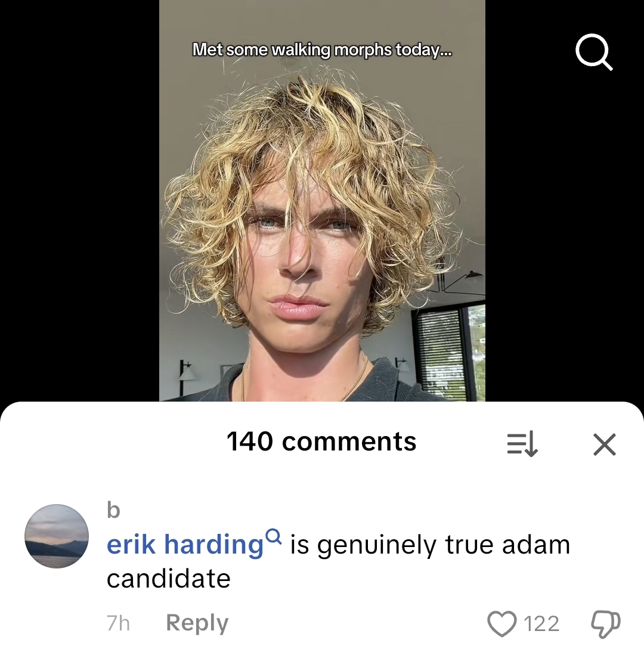Tap black area below the search icon
This screenshot has height=665, width=644.
(565, 238)
